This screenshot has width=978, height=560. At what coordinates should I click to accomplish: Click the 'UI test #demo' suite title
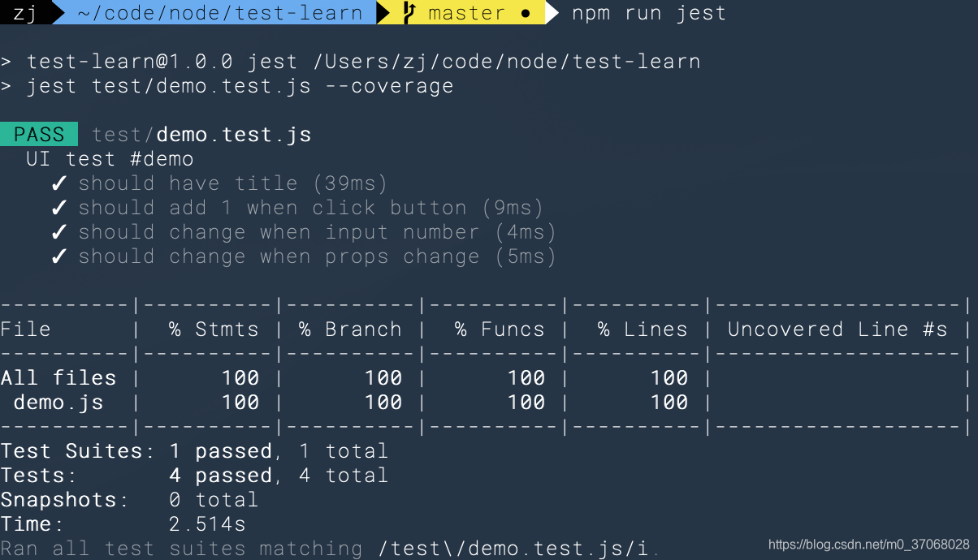pos(110,159)
